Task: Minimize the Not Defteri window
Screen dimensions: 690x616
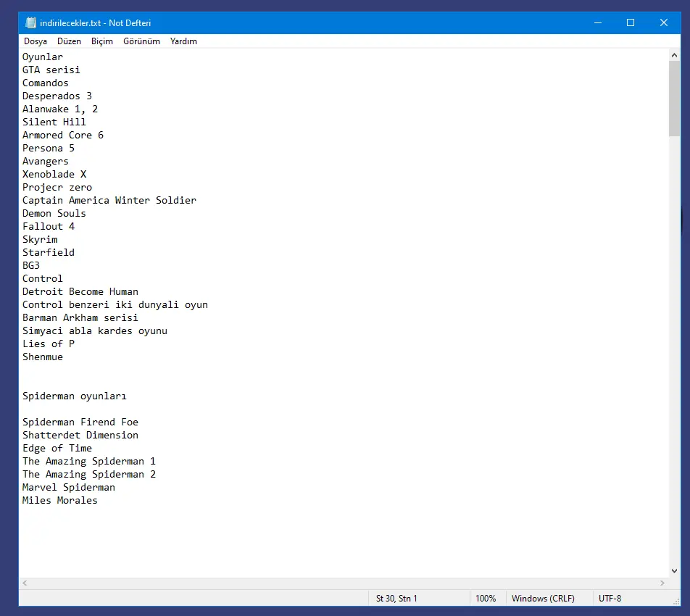Action: point(597,23)
